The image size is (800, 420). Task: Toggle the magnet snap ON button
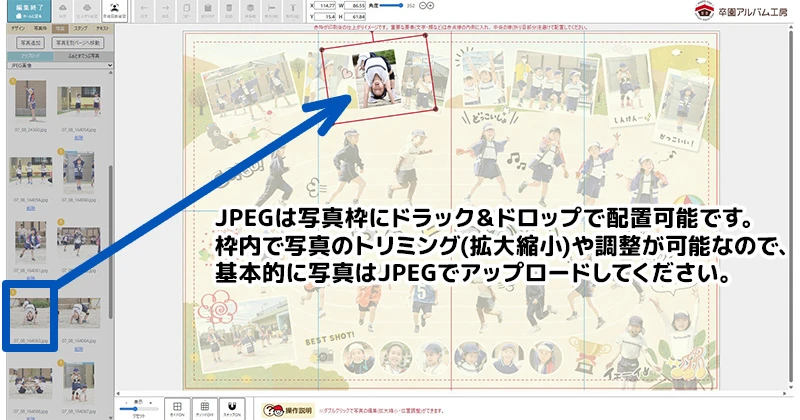tap(232, 408)
